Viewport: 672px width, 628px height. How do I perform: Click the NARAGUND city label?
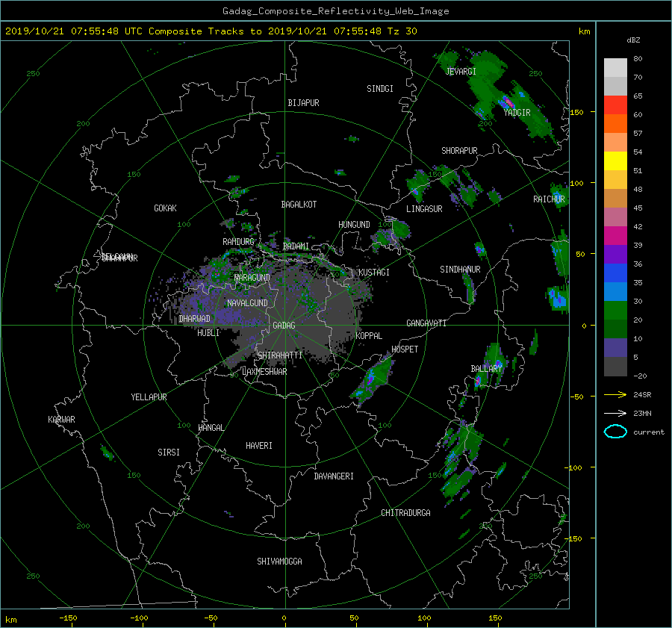(252, 278)
